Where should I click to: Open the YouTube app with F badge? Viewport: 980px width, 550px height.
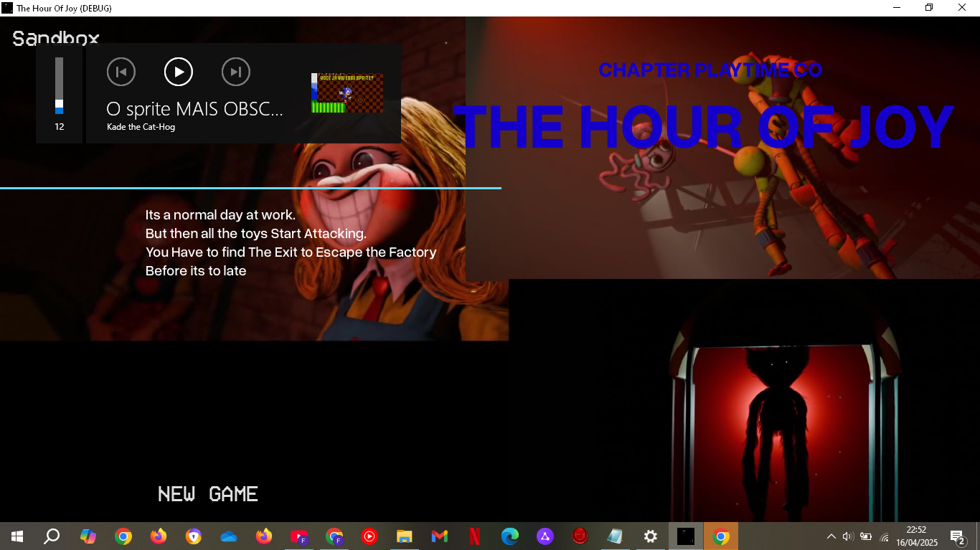[299, 536]
